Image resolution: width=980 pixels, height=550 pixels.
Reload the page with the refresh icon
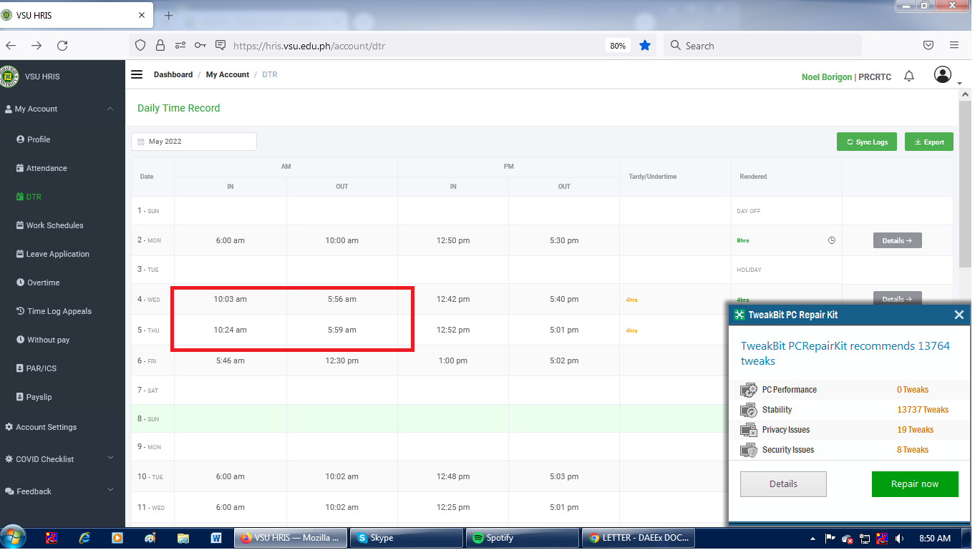(x=62, y=45)
